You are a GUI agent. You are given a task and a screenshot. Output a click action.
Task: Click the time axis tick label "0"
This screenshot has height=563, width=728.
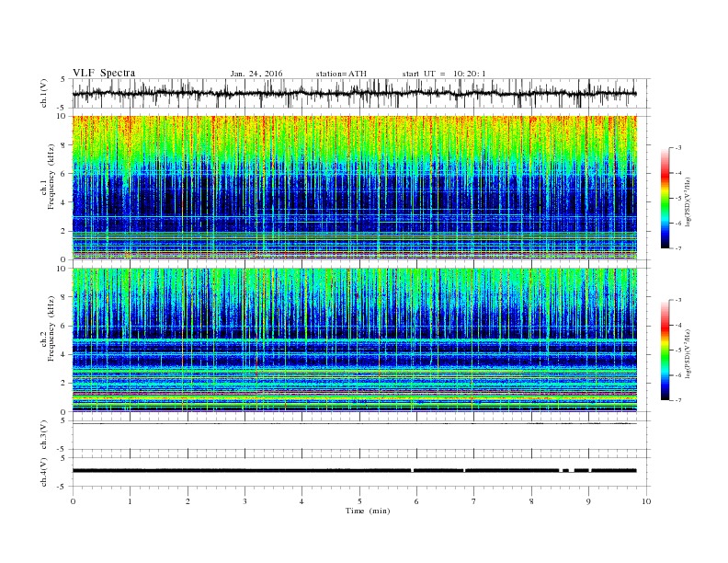73,501
